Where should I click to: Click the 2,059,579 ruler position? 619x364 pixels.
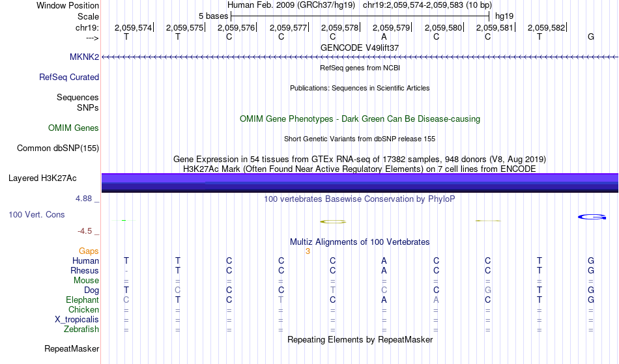391,27
